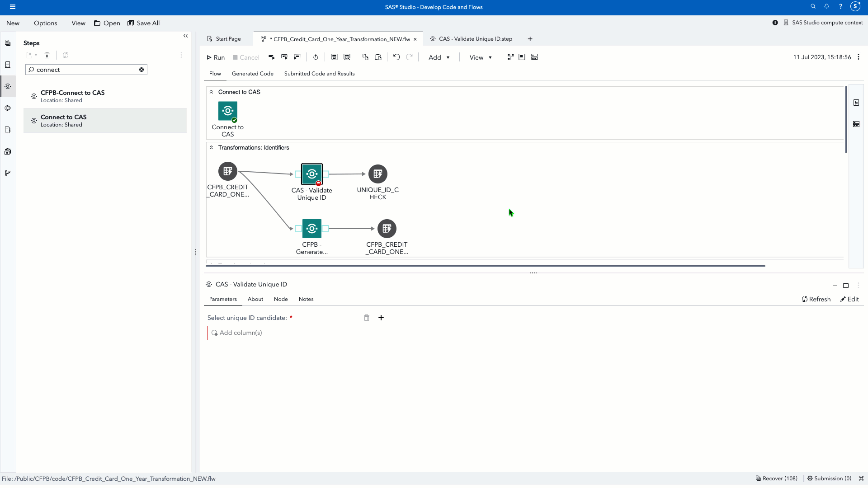This screenshot has width=868, height=488.
Task: Switch to the Notes tab
Action: click(306, 299)
